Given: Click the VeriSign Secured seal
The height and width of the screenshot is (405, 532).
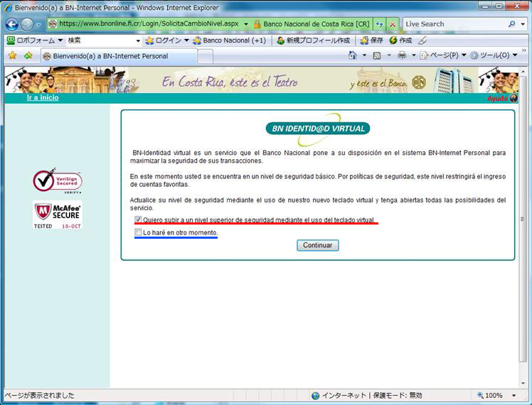Looking at the screenshot, I should tap(58, 180).
